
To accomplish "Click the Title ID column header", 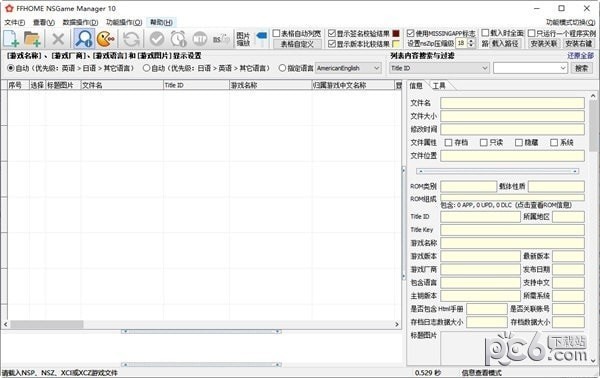I will [196, 85].
